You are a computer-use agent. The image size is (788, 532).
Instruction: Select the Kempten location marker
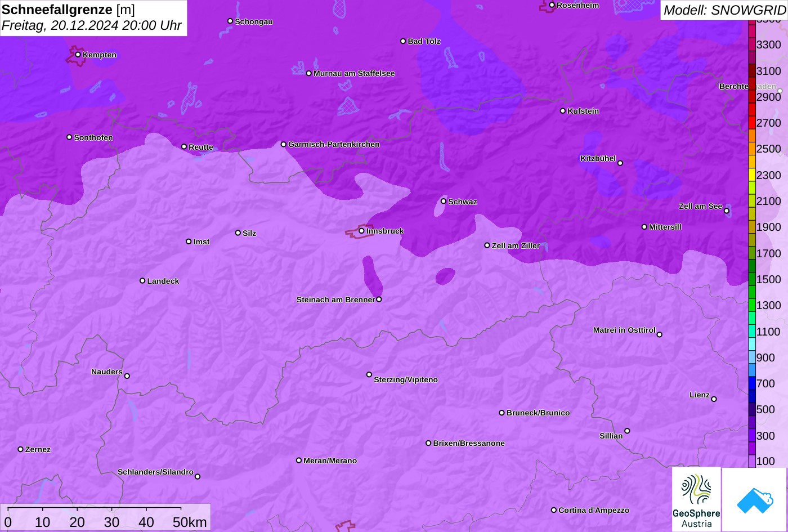coord(78,55)
